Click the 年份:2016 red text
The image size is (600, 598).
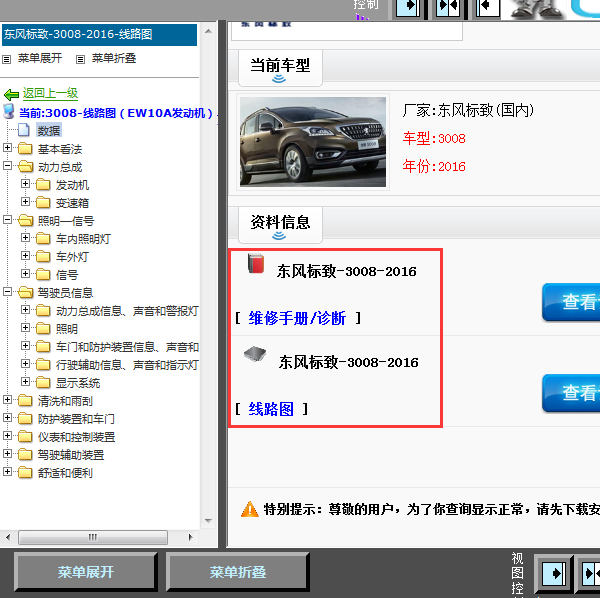point(434,166)
